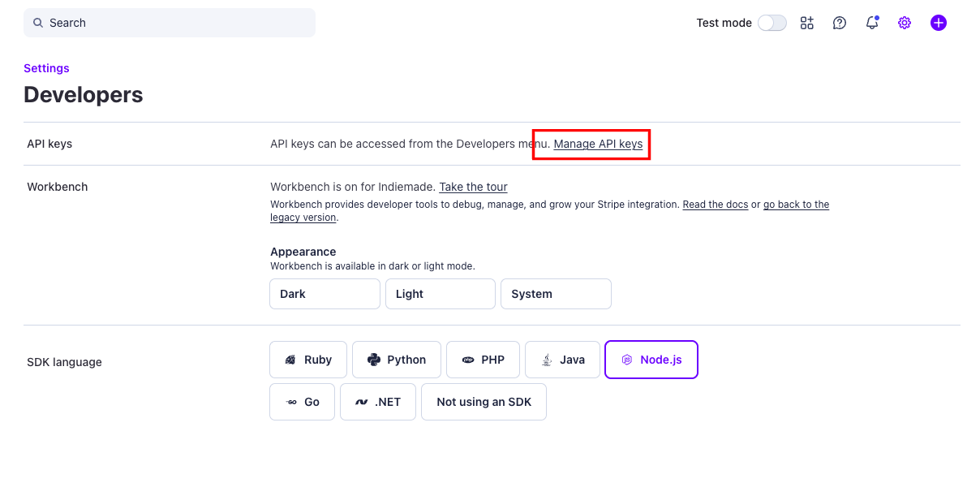Open the apps grid menu

pyautogui.click(x=806, y=23)
